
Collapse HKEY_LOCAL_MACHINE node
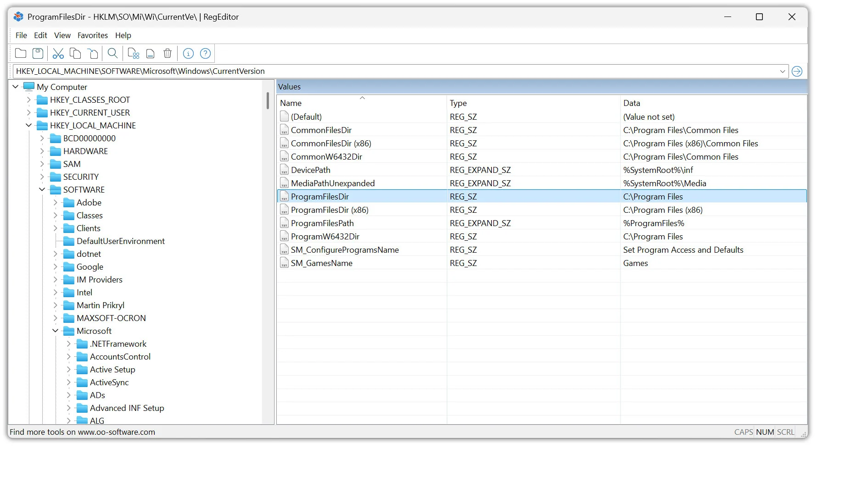pyautogui.click(x=29, y=125)
